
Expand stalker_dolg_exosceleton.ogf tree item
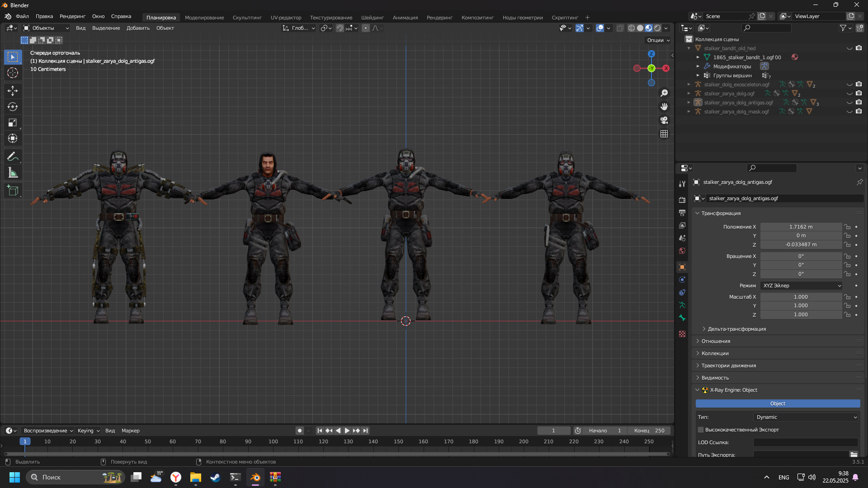pyautogui.click(x=689, y=84)
